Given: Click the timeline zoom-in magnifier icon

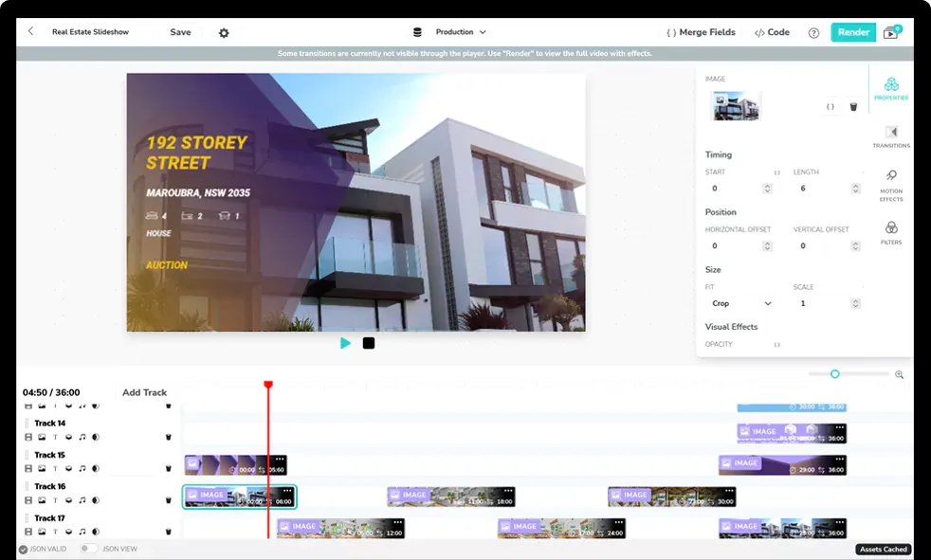Looking at the screenshot, I should point(899,374).
